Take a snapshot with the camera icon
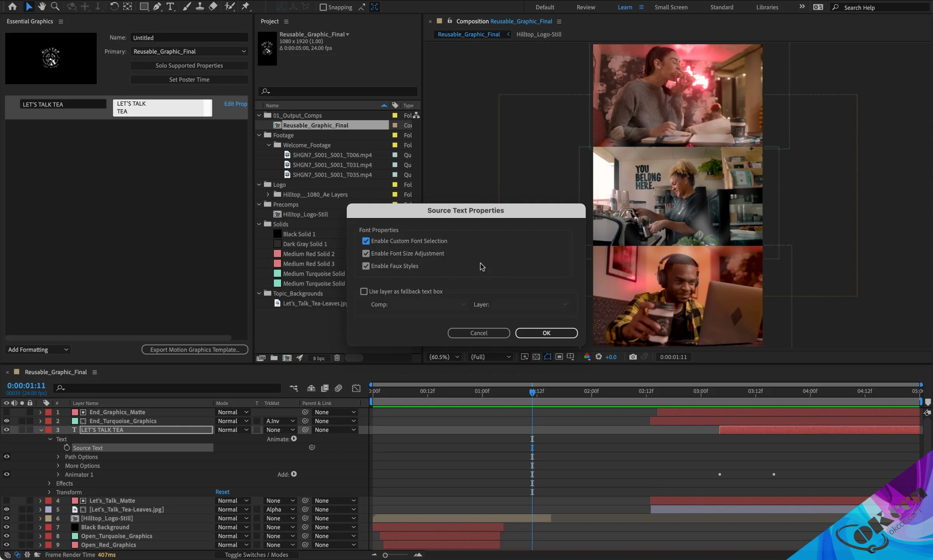 point(633,357)
